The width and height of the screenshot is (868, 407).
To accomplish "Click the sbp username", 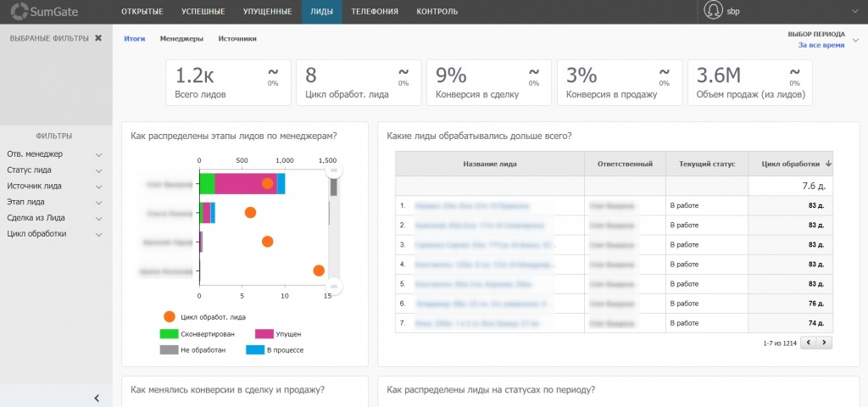I will point(733,12).
